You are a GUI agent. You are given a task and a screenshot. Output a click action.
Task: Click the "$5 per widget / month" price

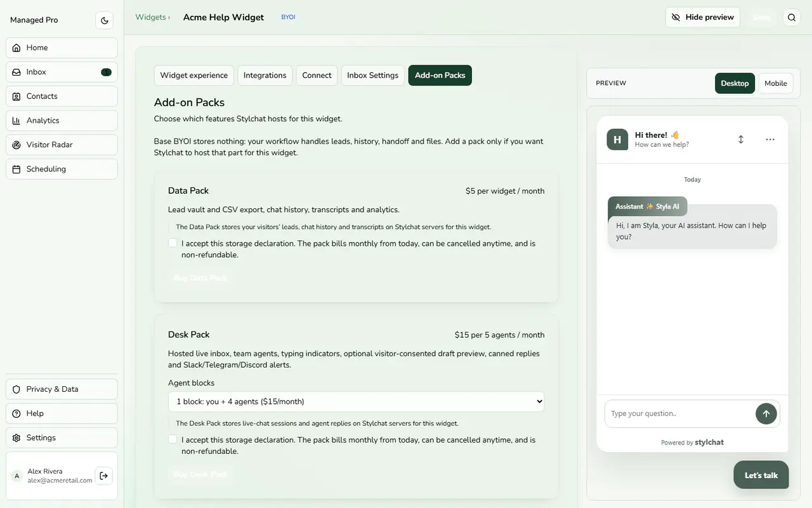coord(505,190)
